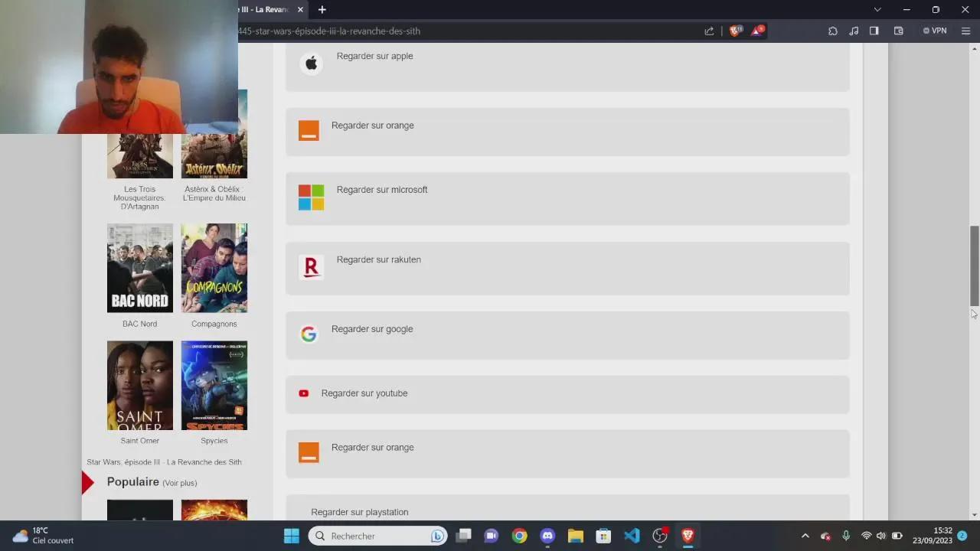Image resolution: width=980 pixels, height=551 pixels.
Task: Click the YouTube logo icon
Action: [303, 393]
